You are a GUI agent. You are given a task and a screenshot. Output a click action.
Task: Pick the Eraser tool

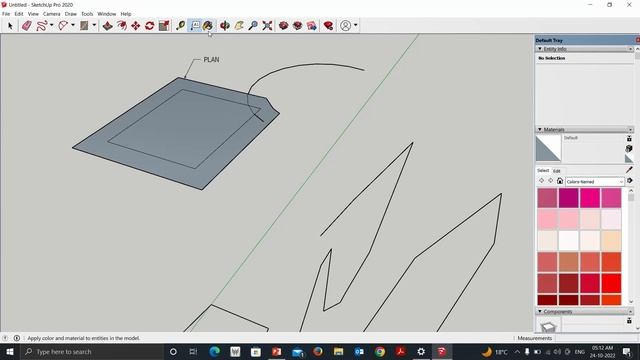[27, 26]
